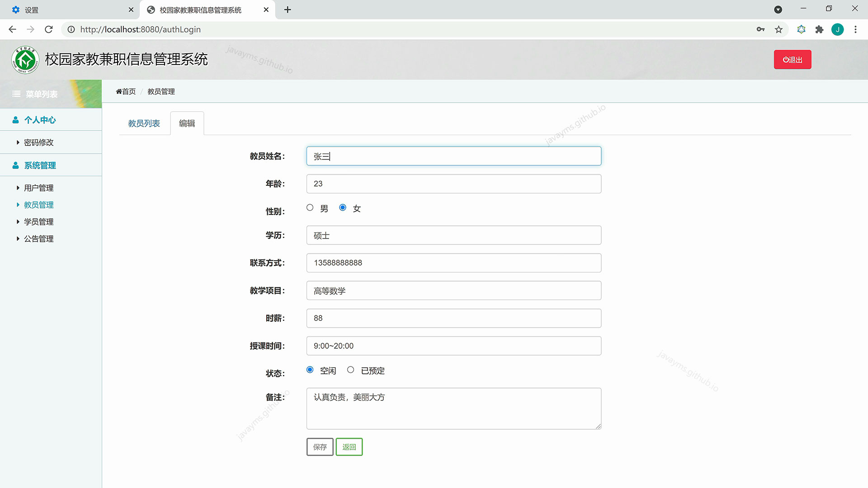Switch to the 教员列表 tab

(x=144, y=123)
